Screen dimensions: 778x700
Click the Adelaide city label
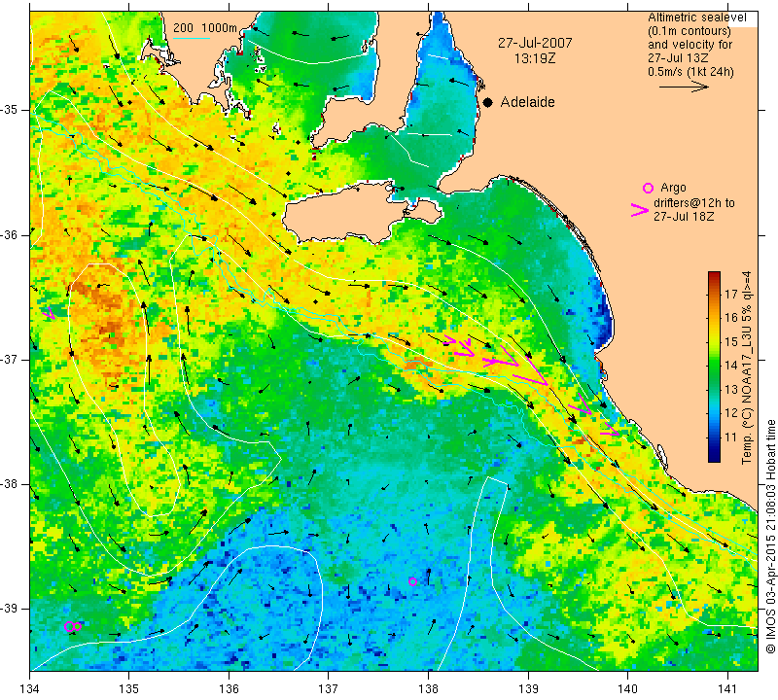527,102
